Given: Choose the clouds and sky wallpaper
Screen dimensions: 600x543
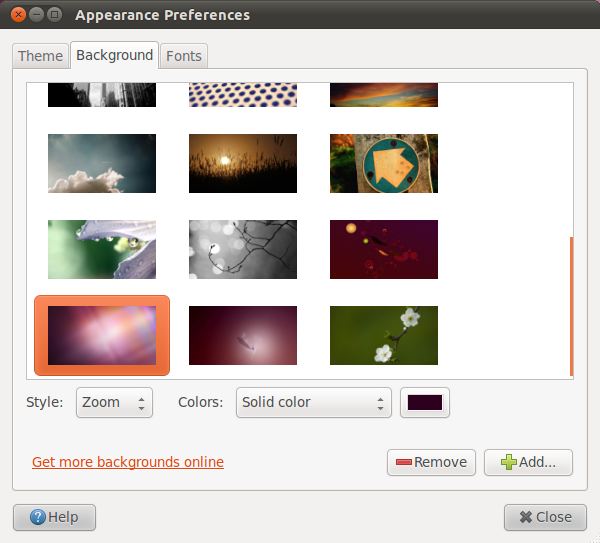Looking at the screenshot, I should click(102, 163).
